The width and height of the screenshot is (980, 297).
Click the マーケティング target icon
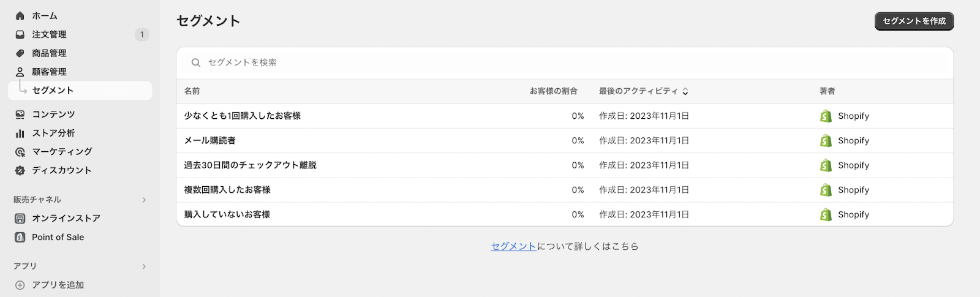click(20, 152)
